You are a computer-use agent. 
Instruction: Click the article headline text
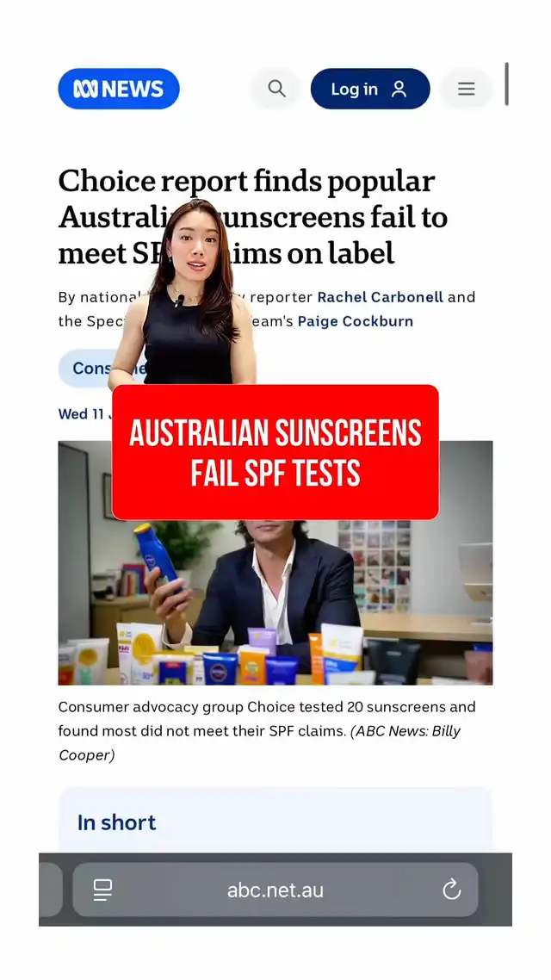(253, 218)
